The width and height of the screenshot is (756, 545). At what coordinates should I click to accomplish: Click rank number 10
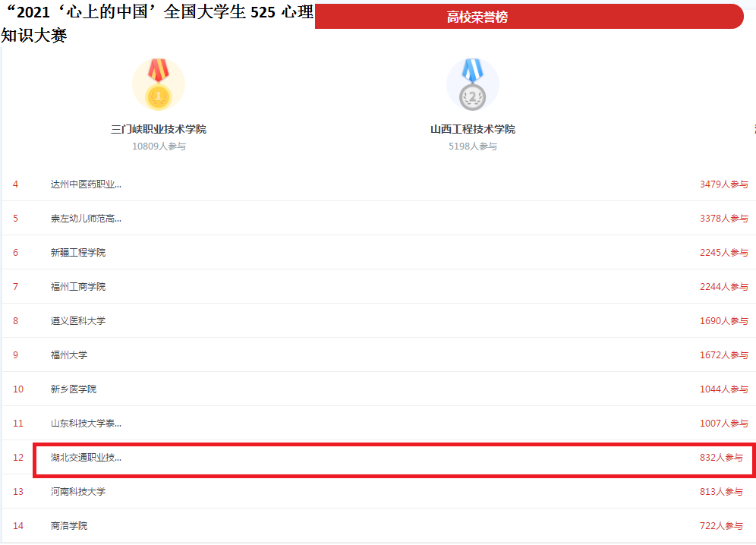tap(18, 389)
